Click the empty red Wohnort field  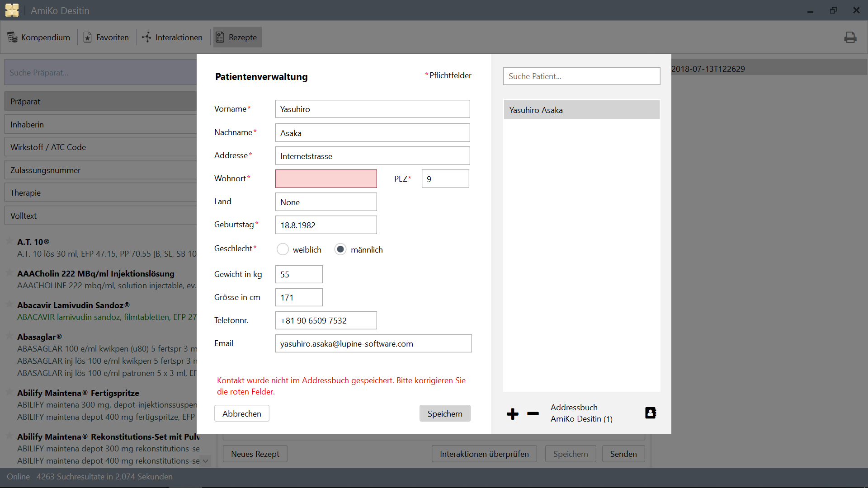click(325, 179)
